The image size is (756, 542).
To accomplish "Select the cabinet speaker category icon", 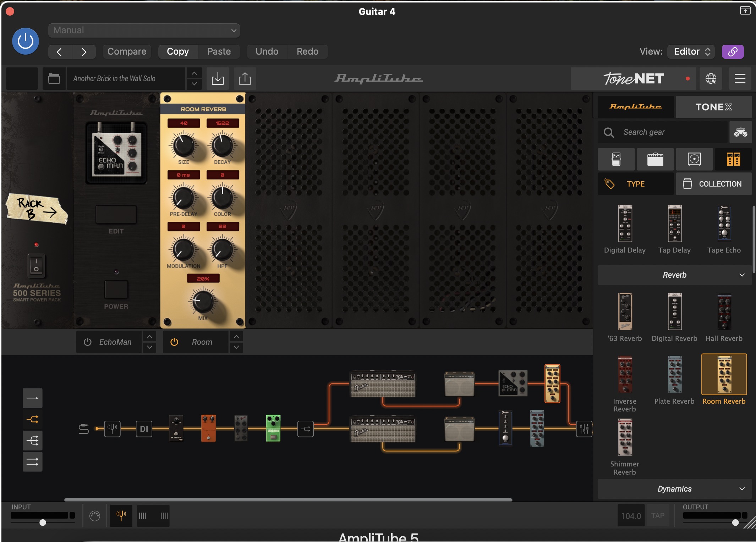I will pyautogui.click(x=694, y=159).
